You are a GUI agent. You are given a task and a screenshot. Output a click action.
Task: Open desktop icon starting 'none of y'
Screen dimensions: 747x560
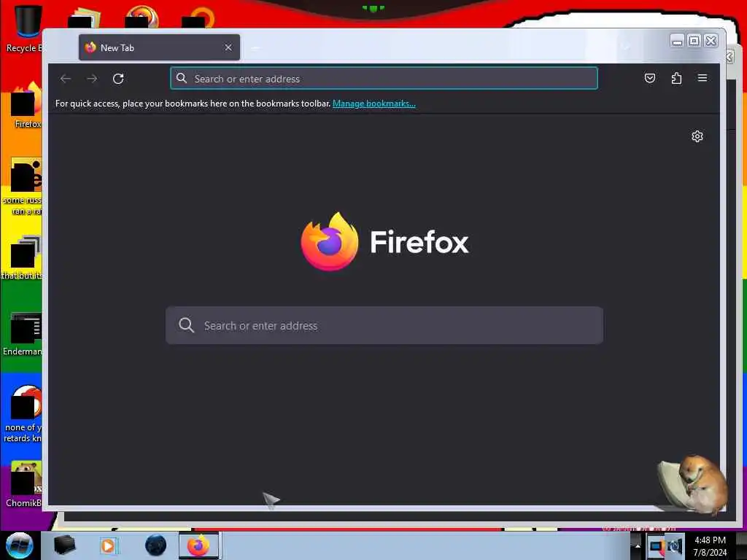24,414
